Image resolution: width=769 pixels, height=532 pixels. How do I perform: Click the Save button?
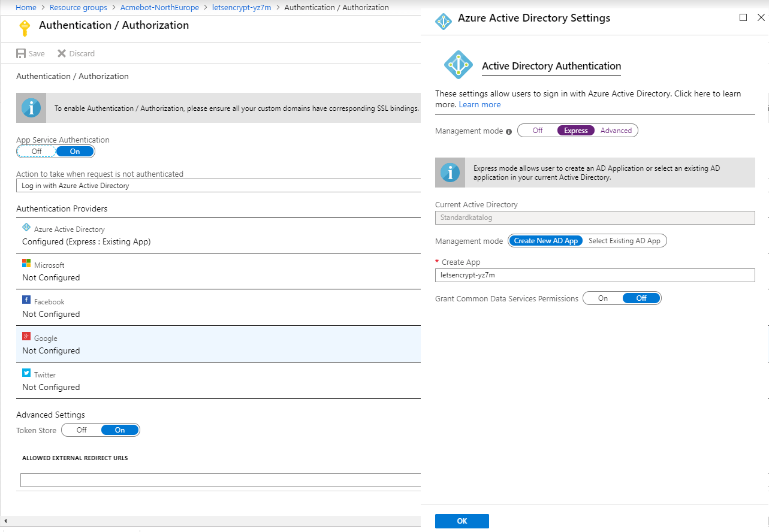pos(31,53)
